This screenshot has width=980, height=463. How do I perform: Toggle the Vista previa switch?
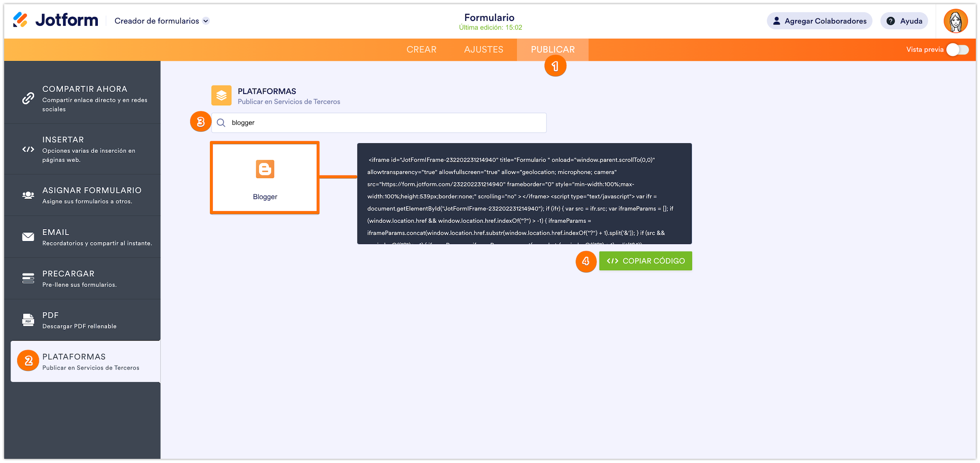point(957,50)
